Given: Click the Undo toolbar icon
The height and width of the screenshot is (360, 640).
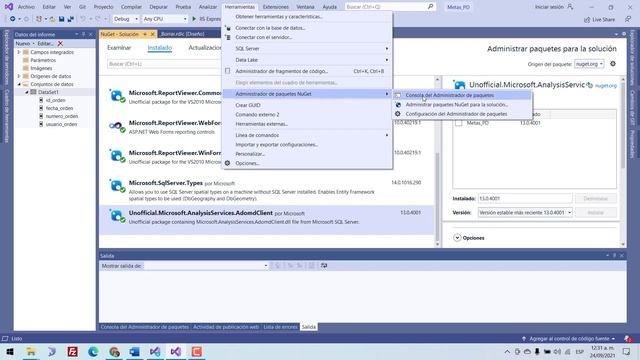Looking at the screenshot, I should click(83, 19).
